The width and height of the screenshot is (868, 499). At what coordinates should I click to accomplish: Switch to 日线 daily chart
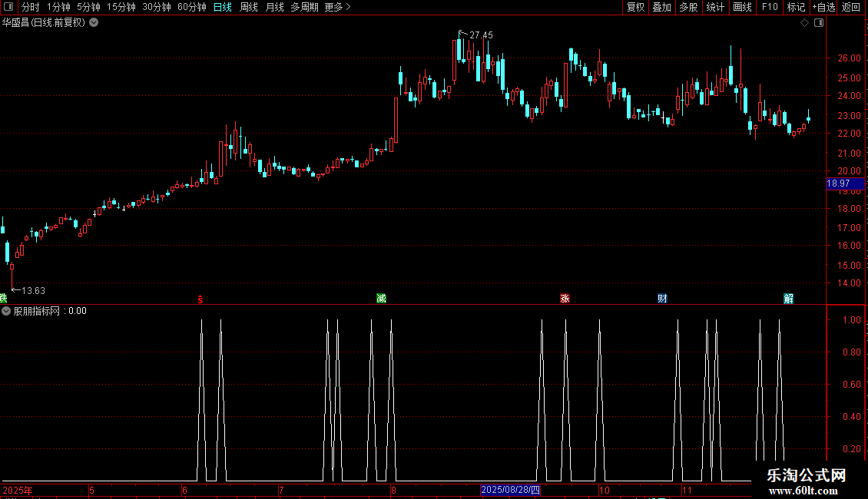223,7
